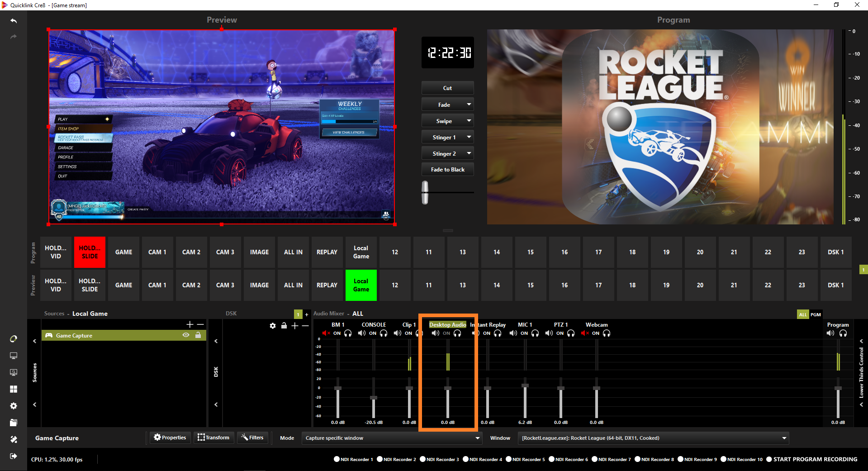The height and width of the screenshot is (471, 868).
Task: Click the Cut transition button
Action: [x=448, y=88]
